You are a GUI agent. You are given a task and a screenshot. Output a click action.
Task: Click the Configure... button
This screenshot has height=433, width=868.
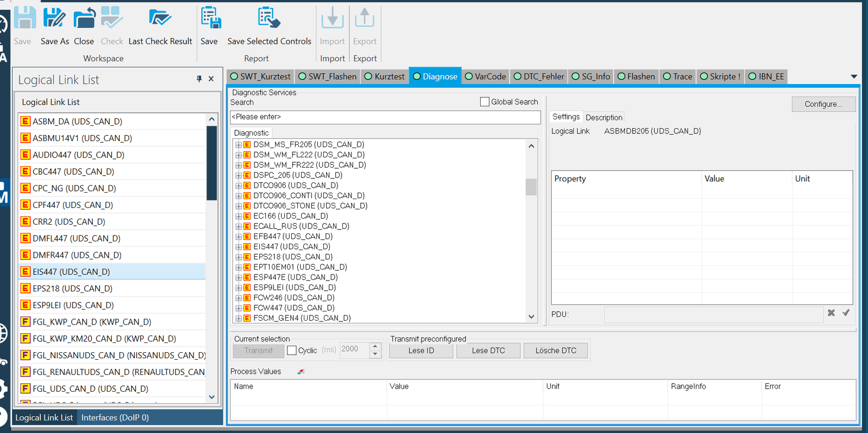[x=823, y=104]
